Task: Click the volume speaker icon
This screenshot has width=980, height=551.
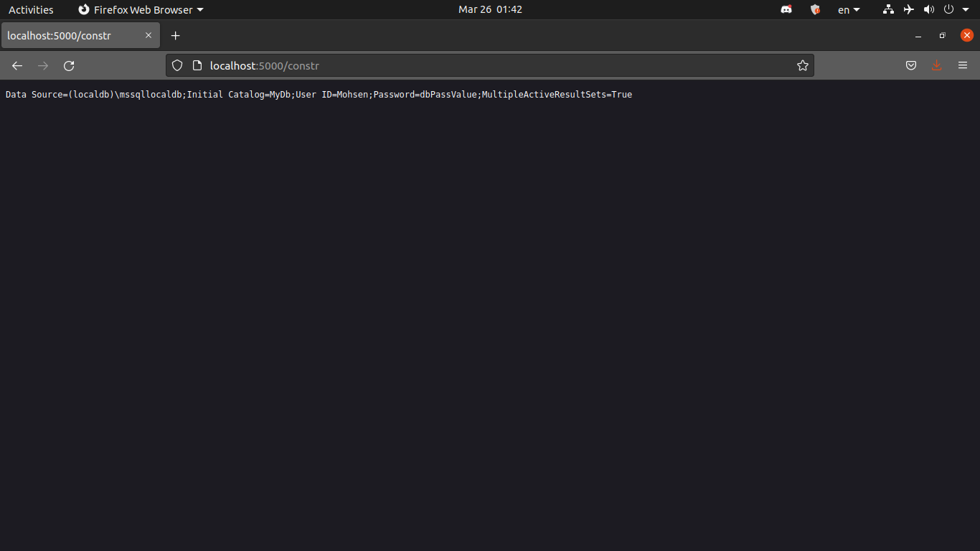Action: [x=928, y=9]
